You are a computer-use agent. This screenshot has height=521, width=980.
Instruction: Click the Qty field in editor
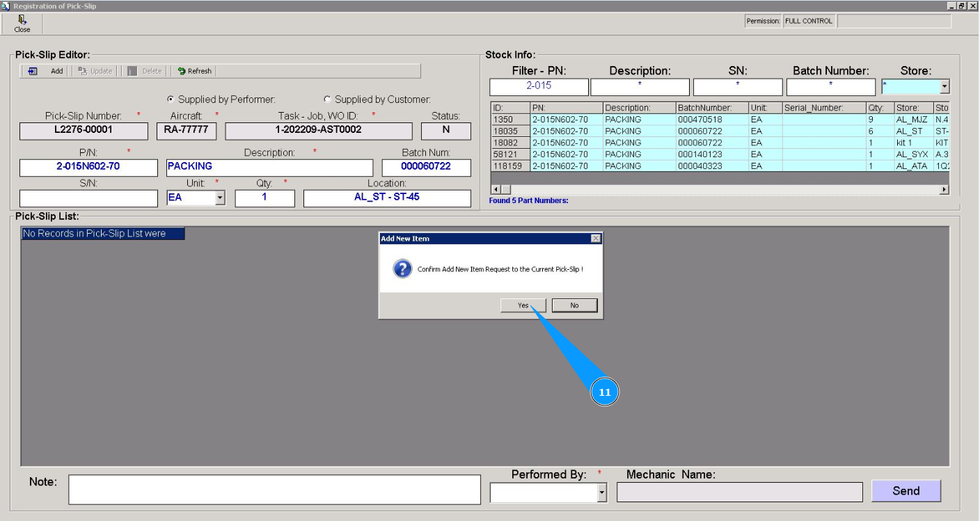264,198
